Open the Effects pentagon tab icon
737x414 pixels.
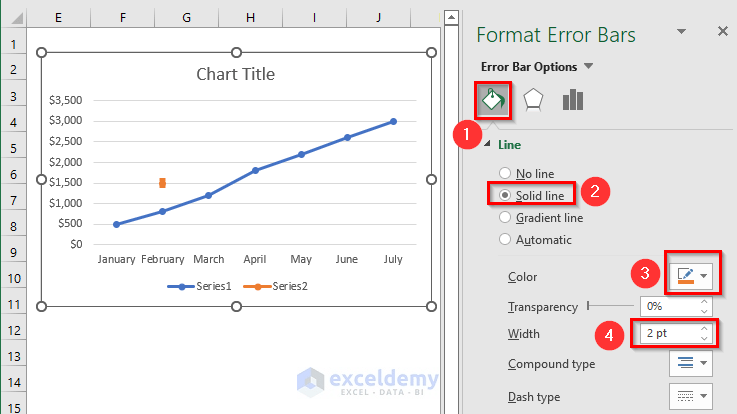click(x=533, y=100)
